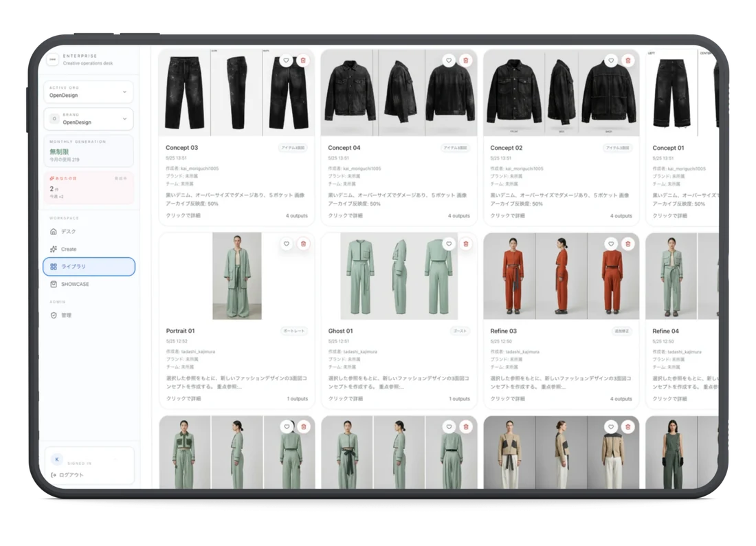The image size is (756, 546).
Task: Click the grid icon beside ライブラリ
Action: (54, 267)
